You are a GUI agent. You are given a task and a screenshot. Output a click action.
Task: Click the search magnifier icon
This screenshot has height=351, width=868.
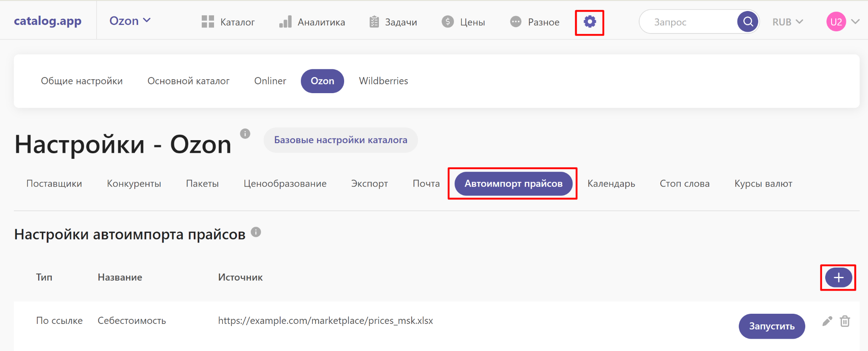748,22
